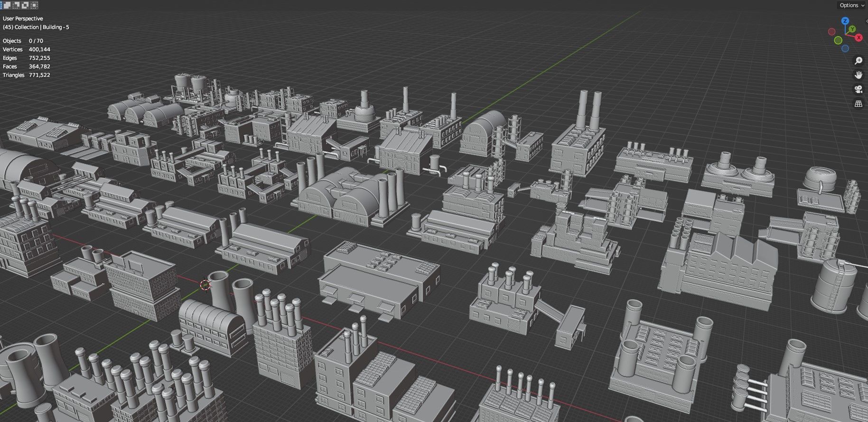Select the Intersect selection mode icon
The image size is (868, 422).
[34, 5]
